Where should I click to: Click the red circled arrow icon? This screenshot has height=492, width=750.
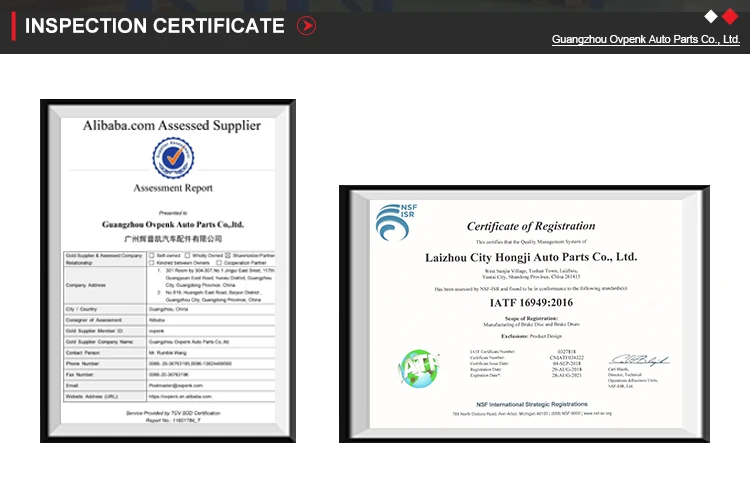[306, 26]
